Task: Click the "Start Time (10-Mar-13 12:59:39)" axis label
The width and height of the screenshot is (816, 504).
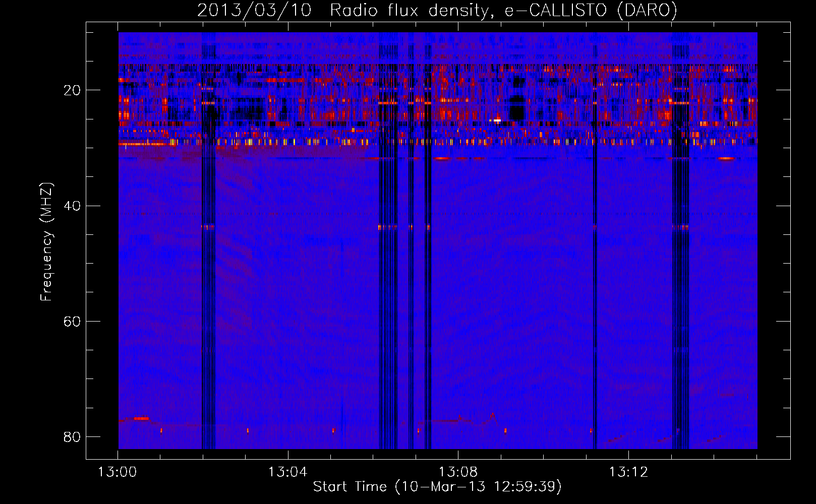Action: click(x=437, y=487)
